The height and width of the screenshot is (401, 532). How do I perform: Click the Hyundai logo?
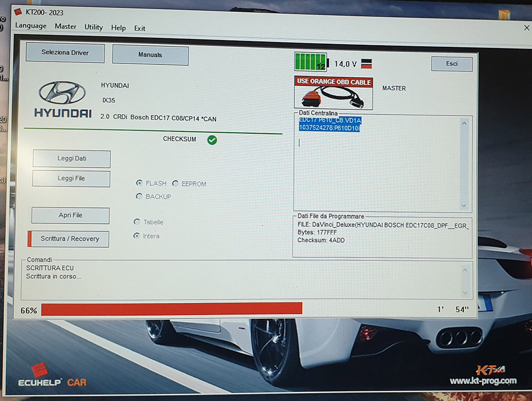[62, 99]
